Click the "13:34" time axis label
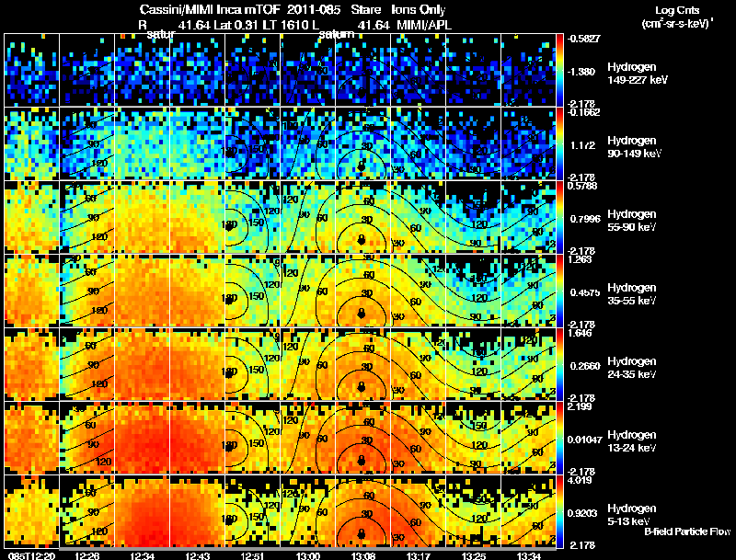 coord(528,555)
